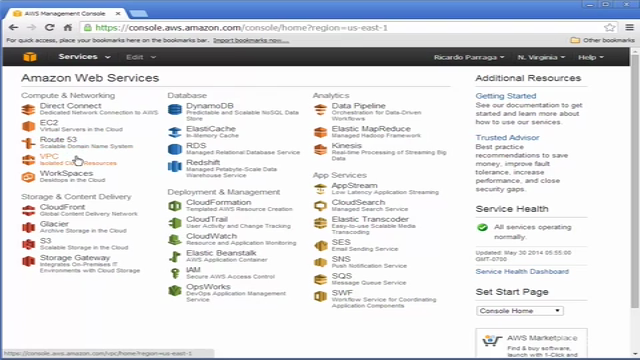Click the AWS cube home icon
640x360 pixels.
[x=30, y=57]
